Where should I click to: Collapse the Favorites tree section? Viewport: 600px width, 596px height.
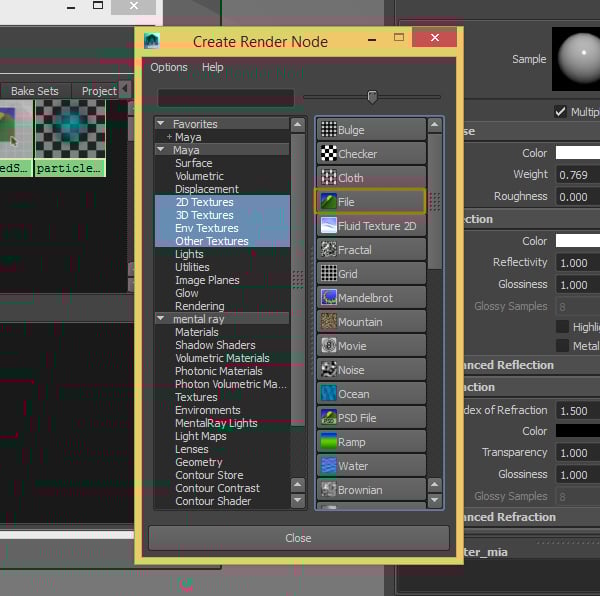(162, 124)
